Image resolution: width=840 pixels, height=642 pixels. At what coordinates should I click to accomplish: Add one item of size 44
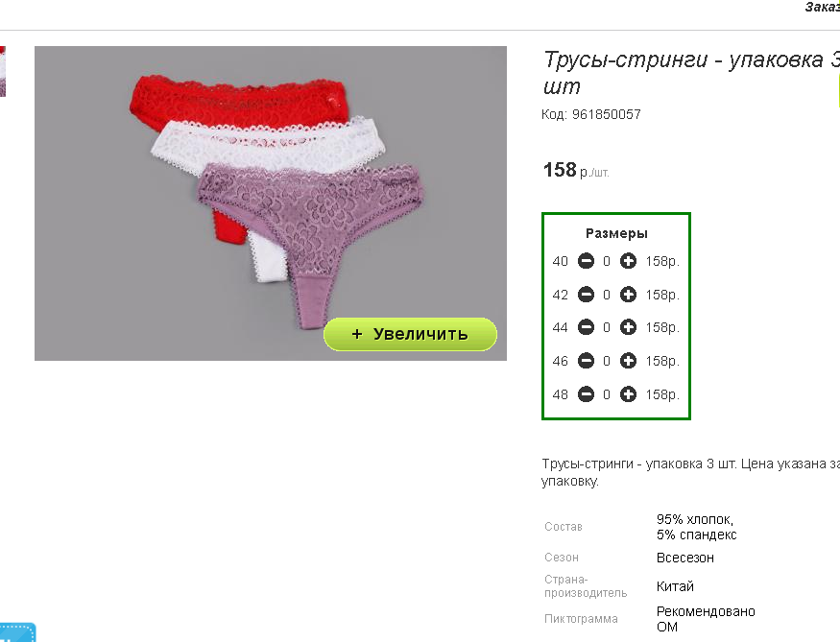click(x=628, y=327)
